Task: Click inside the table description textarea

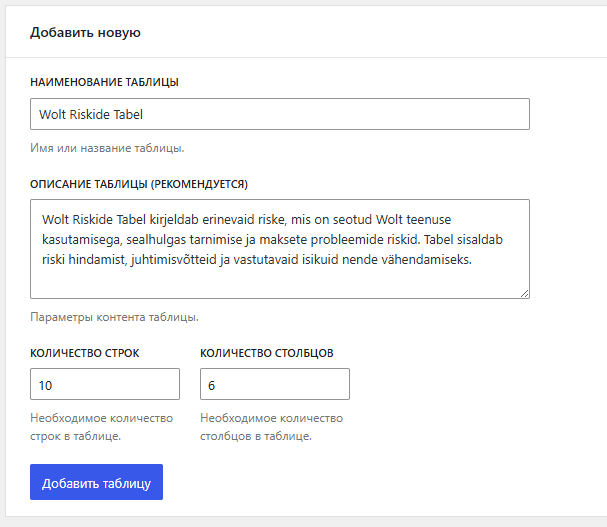Action: [x=280, y=249]
